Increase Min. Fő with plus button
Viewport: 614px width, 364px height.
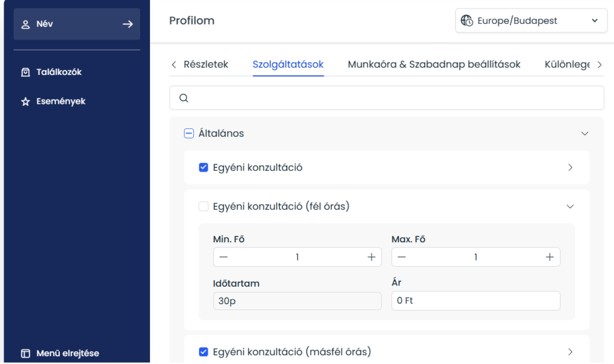coord(371,257)
